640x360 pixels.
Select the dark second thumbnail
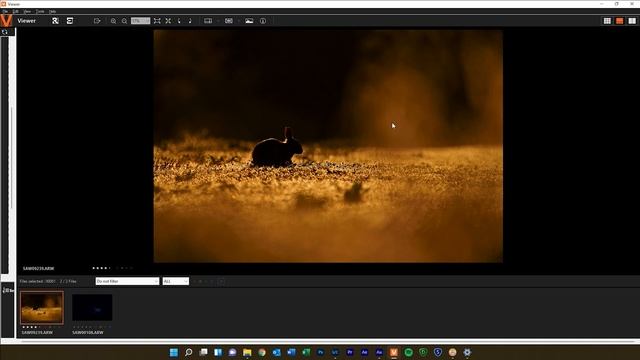[x=92, y=308]
